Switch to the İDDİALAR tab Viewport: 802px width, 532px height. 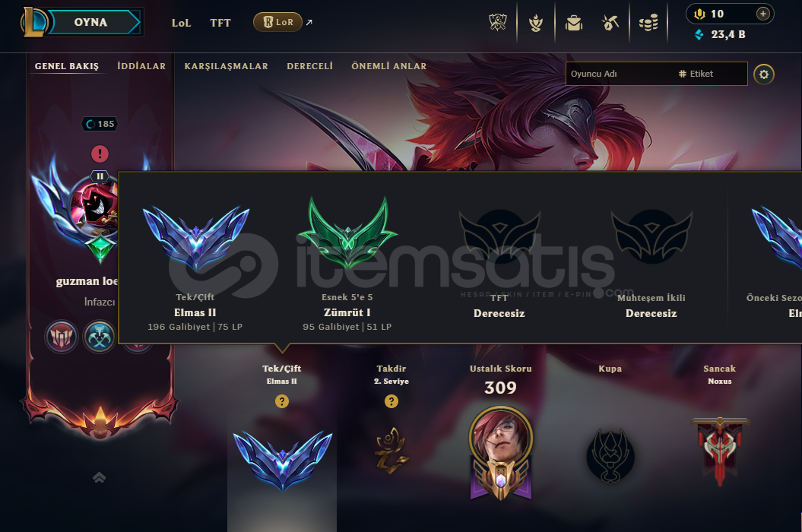click(x=141, y=66)
